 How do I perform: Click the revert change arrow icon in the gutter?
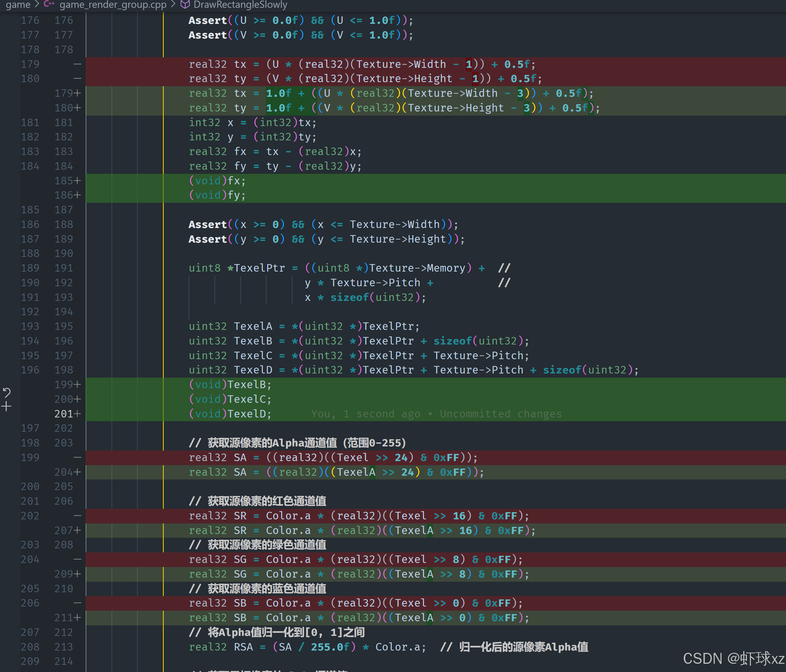coord(6,393)
